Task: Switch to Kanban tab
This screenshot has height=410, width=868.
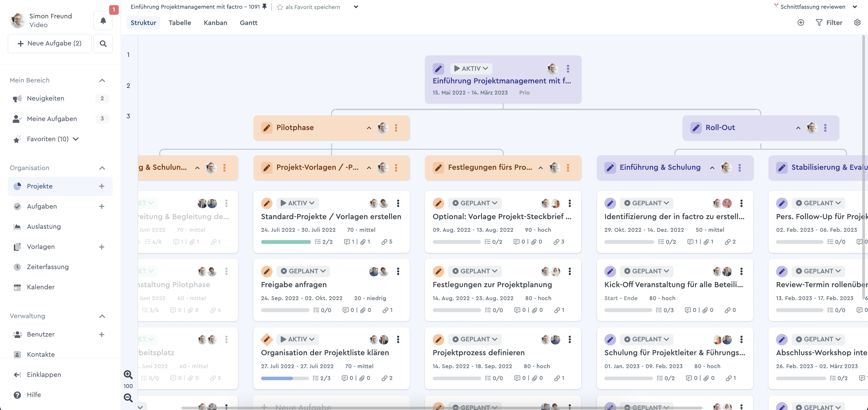Action: pyautogui.click(x=215, y=23)
